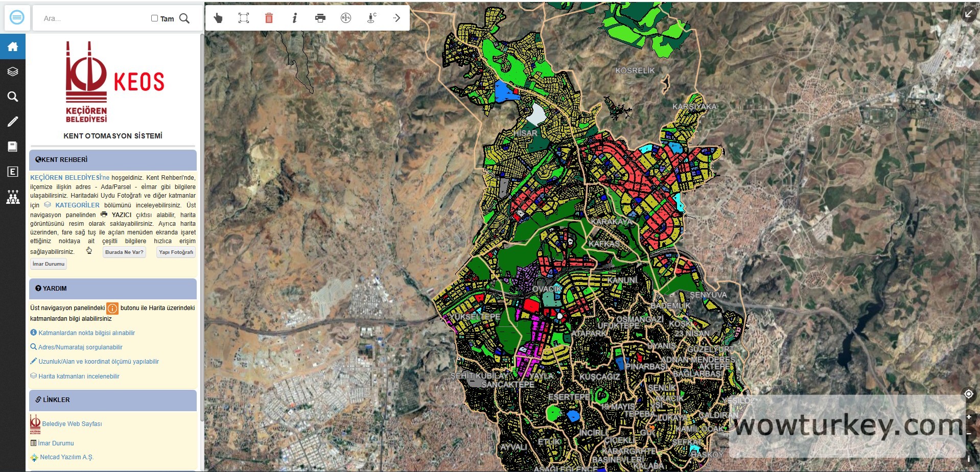The width and height of the screenshot is (980, 472).
Task: Activate the info query tool
Action: point(294,18)
